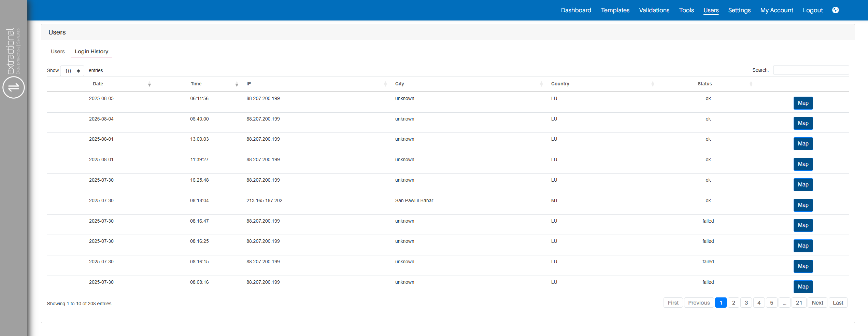Open Map for the 2025-08-05 login
Viewport: 868px width, 336px height.
(x=803, y=103)
